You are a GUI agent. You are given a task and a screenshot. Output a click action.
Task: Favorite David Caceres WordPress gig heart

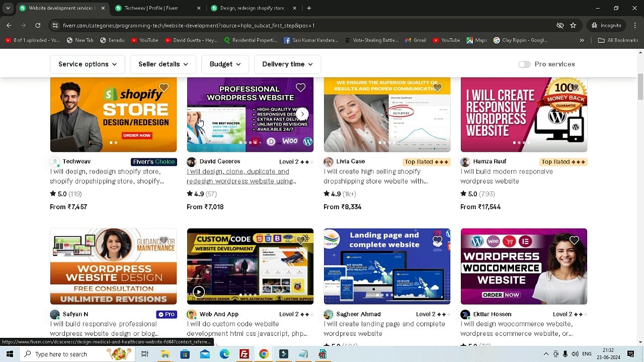(x=300, y=88)
